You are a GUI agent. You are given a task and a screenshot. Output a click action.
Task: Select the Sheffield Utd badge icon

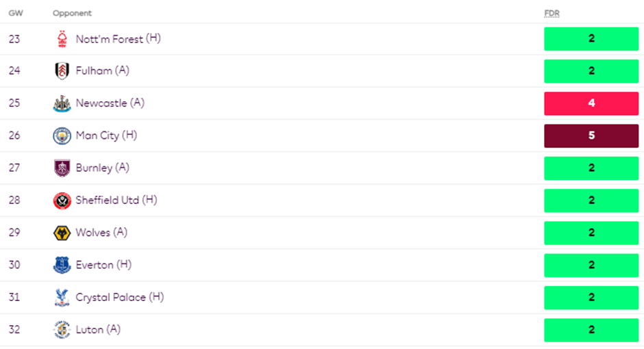[x=62, y=201]
